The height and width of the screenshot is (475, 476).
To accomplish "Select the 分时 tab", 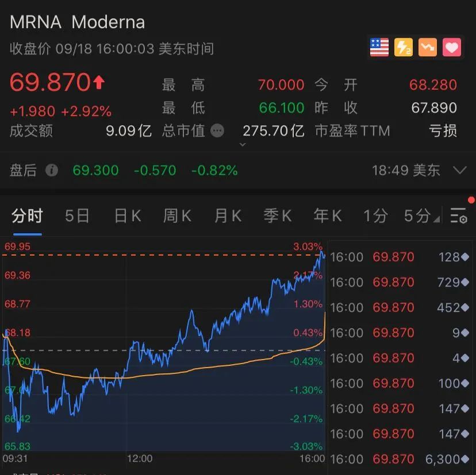I will click(x=28, y=216).
